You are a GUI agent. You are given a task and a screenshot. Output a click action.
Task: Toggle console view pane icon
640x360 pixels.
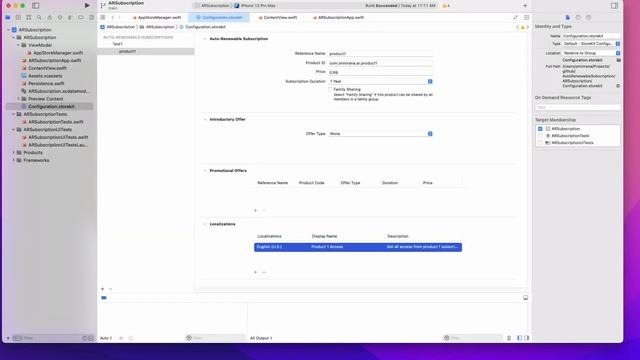click(x=527, y=338)
